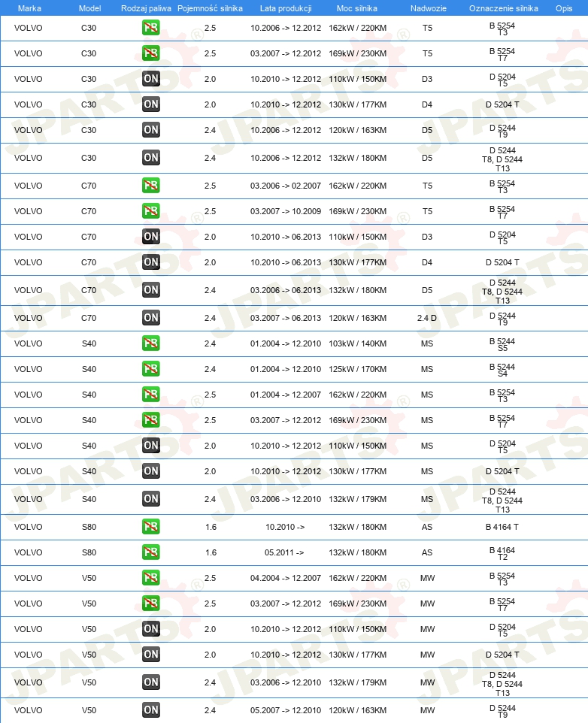The image size is (588, 723).
Task: Click 10.2006 -> 12.2012 date in C30 T5 row
Action: coord(286,28)
